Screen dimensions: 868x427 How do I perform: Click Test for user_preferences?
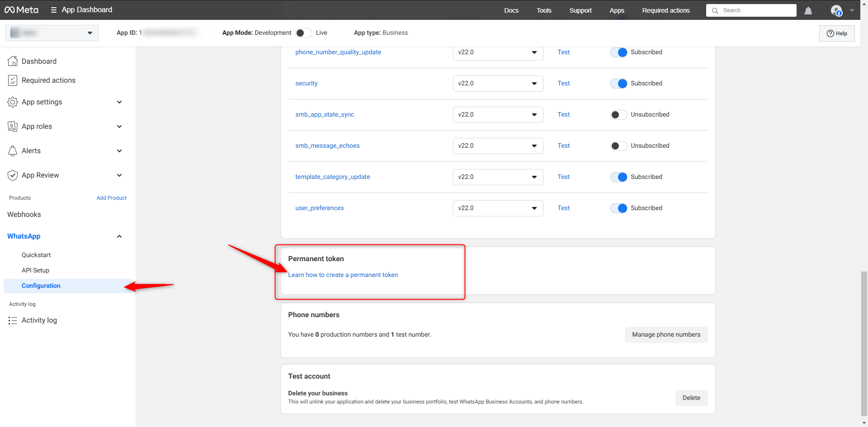pos(563,208)
